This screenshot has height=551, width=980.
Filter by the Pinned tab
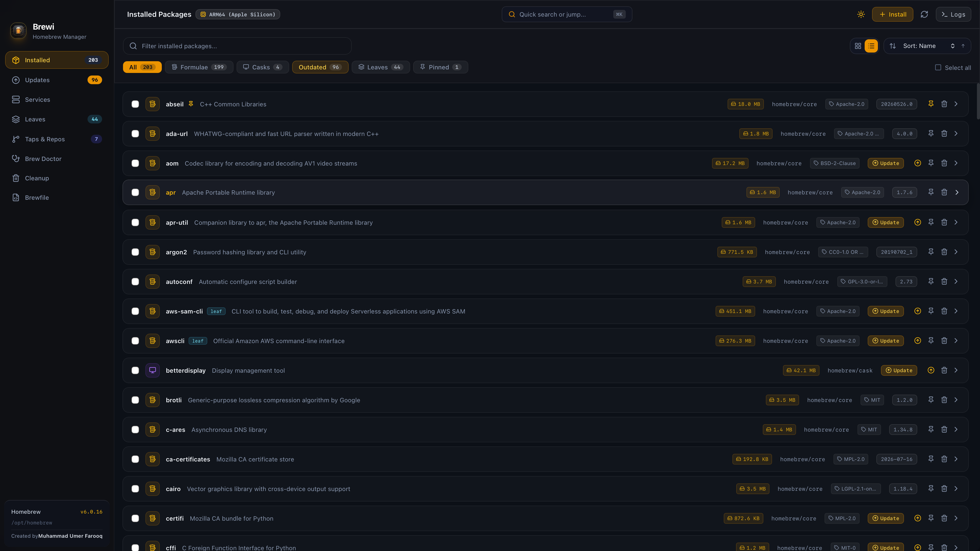click(x=440, y=67)
